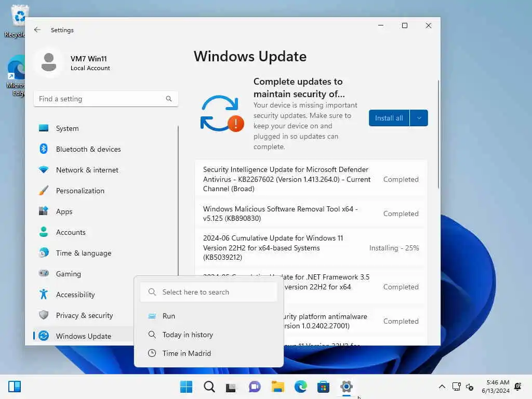Screen dimensions: 532x399
Task: Open File Explorer from the taskbar
Action: click(x=277, y=387)
